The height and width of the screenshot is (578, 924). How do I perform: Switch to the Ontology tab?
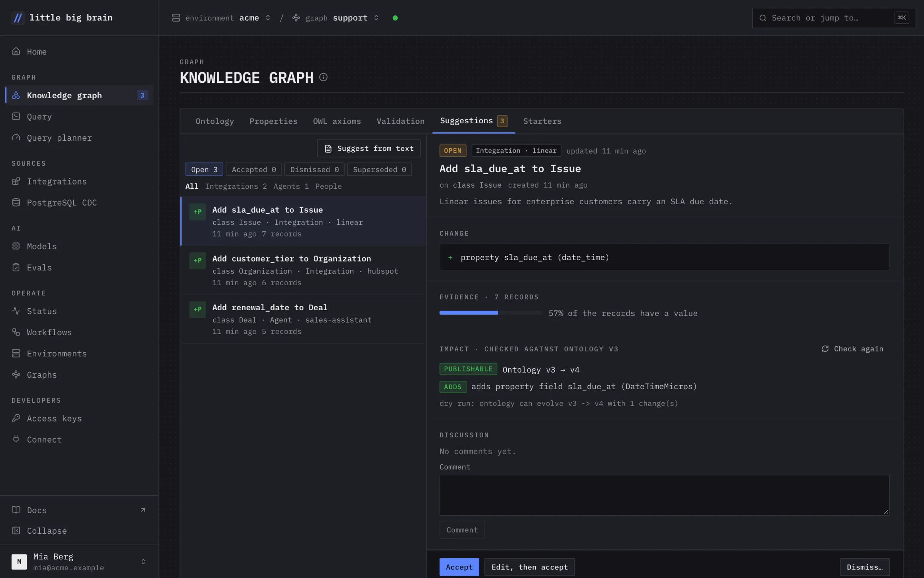point(214,121)
